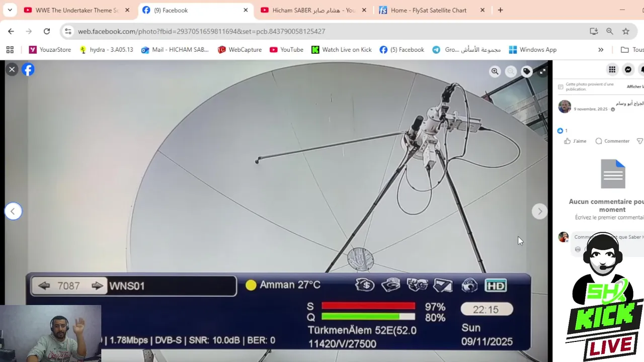Enter fullscreen photo mode
This screenshot has width=644, height=362.
point(542,71)
